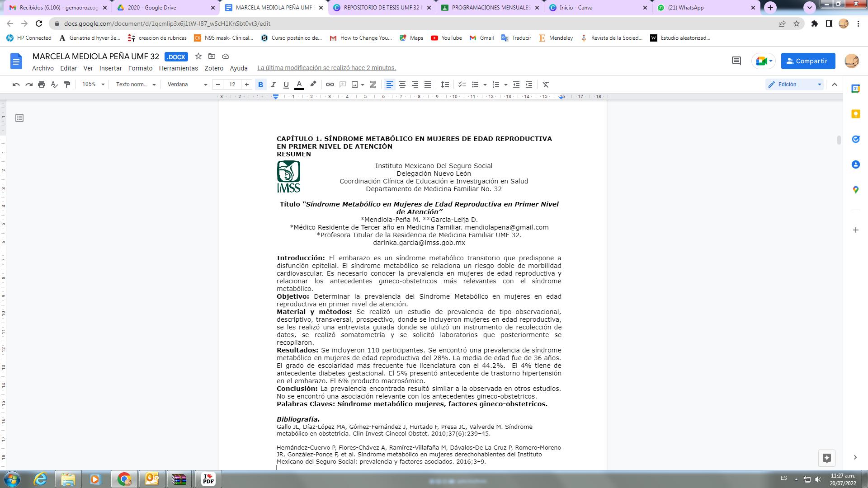Click the Redo icon in toolbar
The height and width of the screenshot is (488, 868).
point(29,84)
